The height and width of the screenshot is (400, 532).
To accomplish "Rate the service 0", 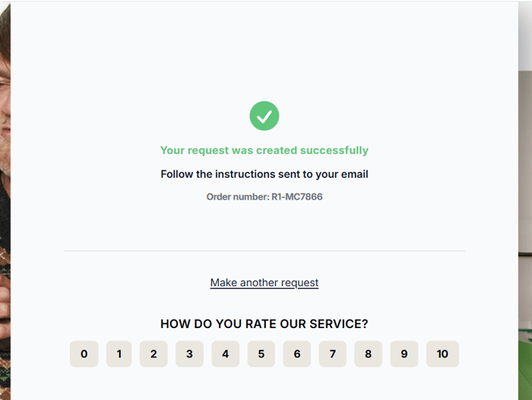I will [x=84, y=354].
